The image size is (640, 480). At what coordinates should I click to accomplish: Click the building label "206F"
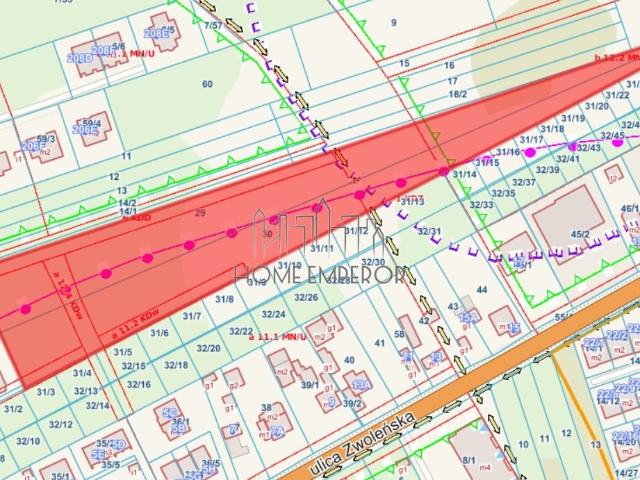(34, 146)
